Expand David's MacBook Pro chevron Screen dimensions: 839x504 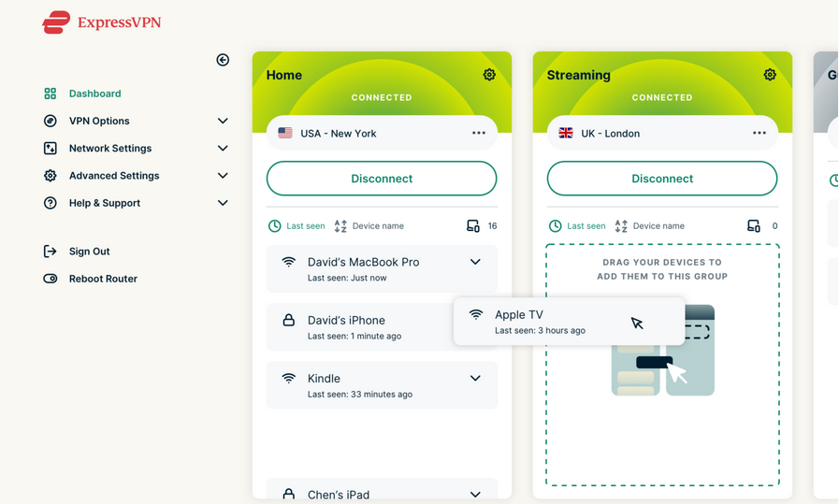pos(475,262)
